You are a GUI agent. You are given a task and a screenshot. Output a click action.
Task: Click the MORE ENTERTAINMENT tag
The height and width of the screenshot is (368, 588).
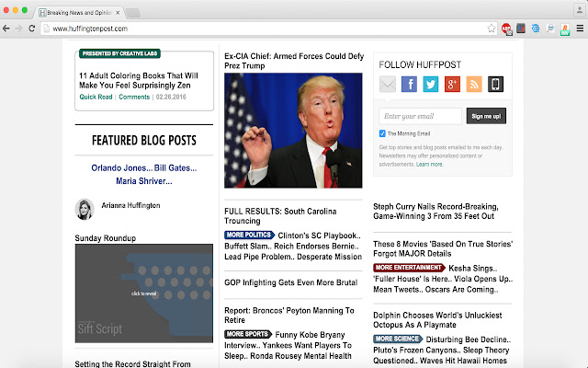(409, 268)
